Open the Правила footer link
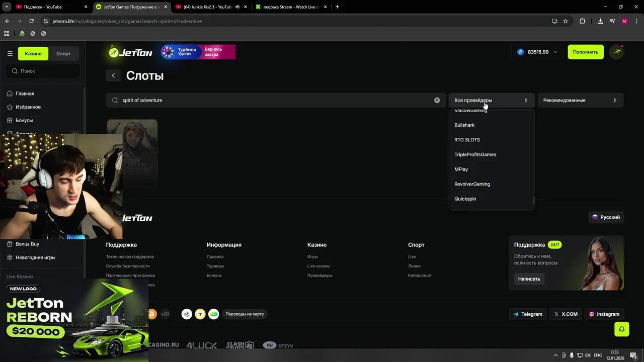The height and width of the screenshot is (362, 644). click(x=215, y=257)
